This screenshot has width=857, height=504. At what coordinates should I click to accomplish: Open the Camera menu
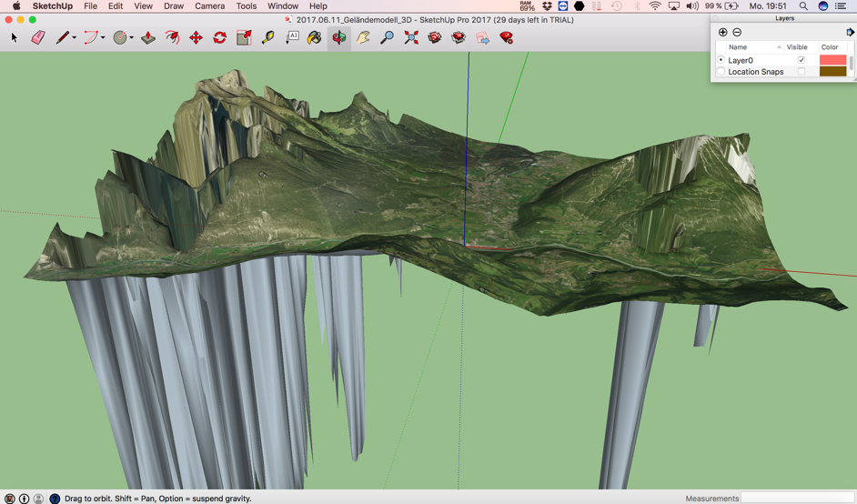pos(209,6)
